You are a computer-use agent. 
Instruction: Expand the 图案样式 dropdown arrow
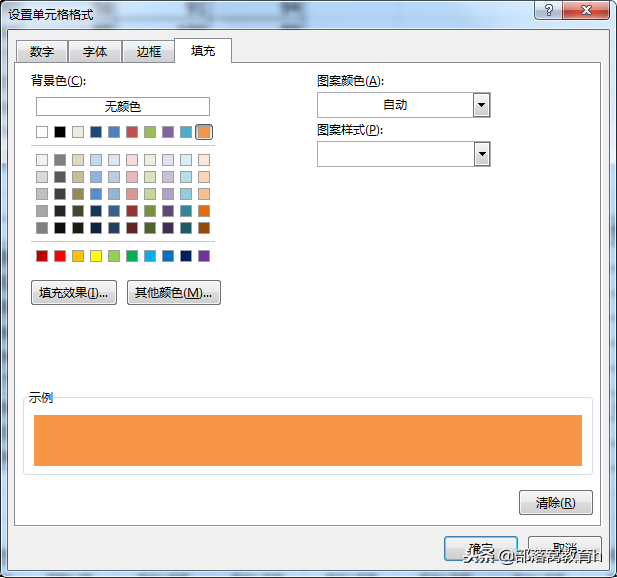[482, 154]
